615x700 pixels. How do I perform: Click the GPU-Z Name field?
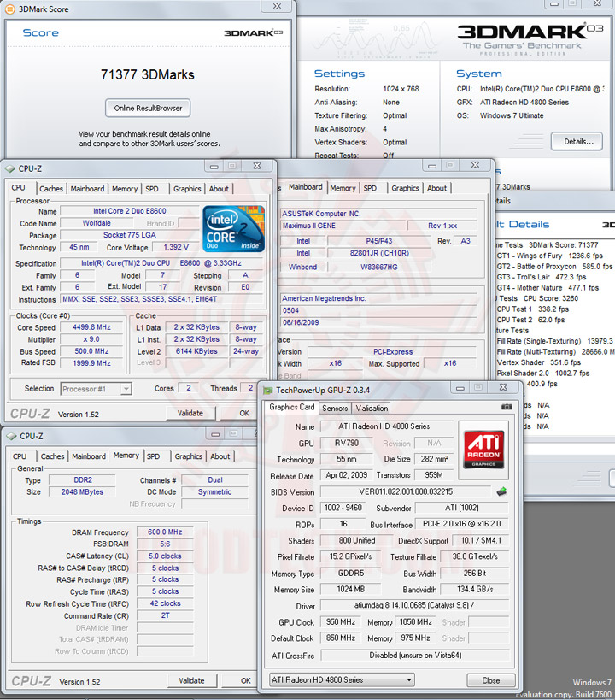click(x=386, y=426)
